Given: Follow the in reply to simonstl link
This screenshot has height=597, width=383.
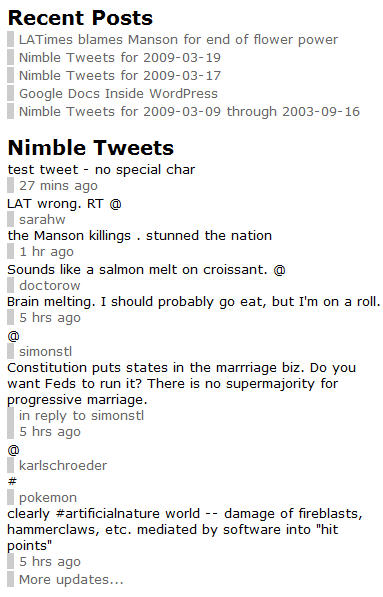Looking at the screenshot, I should [81, 415].
